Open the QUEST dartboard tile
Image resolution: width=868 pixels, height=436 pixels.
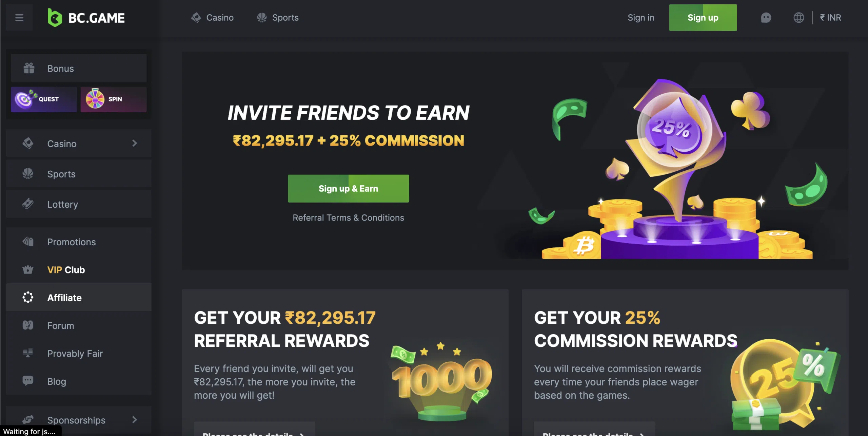pos(44,99)
